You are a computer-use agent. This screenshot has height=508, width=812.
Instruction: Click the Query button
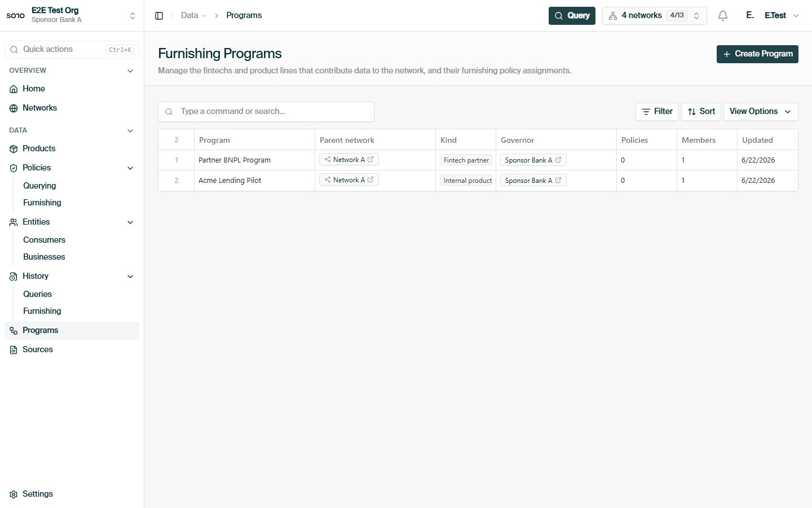pyautogui.click(x=572, y=16)
